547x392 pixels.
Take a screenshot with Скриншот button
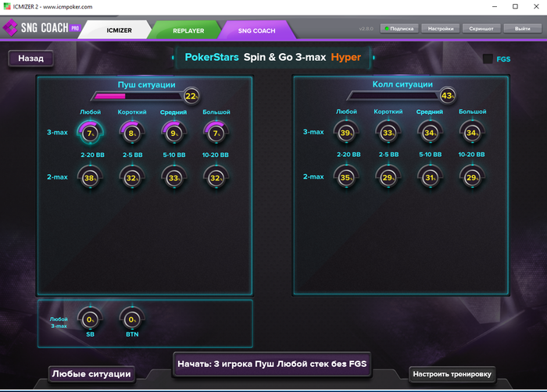click(481, 29)
